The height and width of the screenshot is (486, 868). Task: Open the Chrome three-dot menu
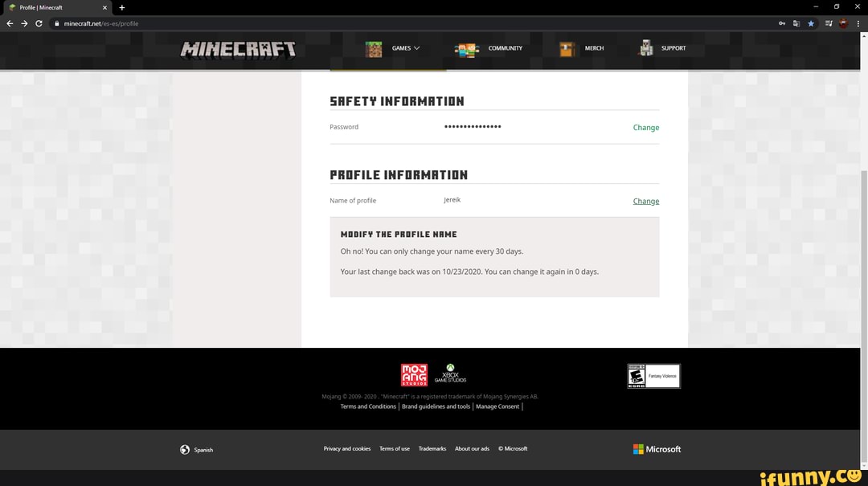pos(859,23)
